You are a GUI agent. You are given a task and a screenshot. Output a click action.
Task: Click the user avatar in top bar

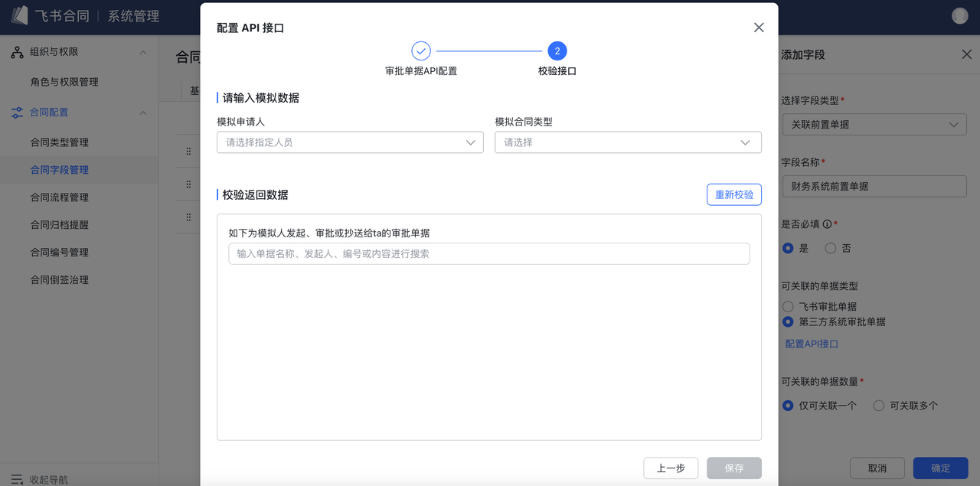(x=959, y=16)
